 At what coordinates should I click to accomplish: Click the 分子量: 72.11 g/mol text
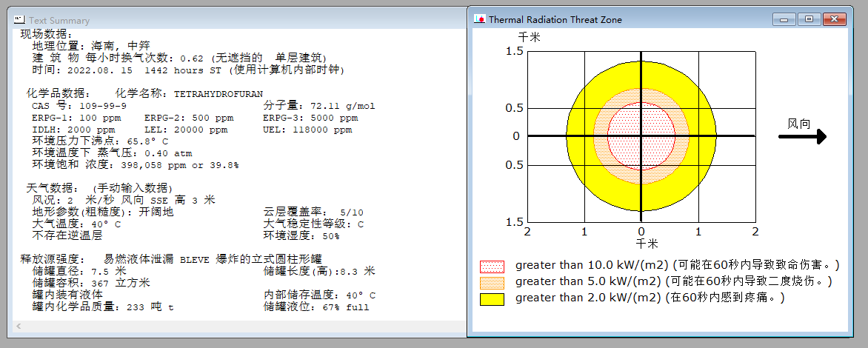click(x=319, y=106)
